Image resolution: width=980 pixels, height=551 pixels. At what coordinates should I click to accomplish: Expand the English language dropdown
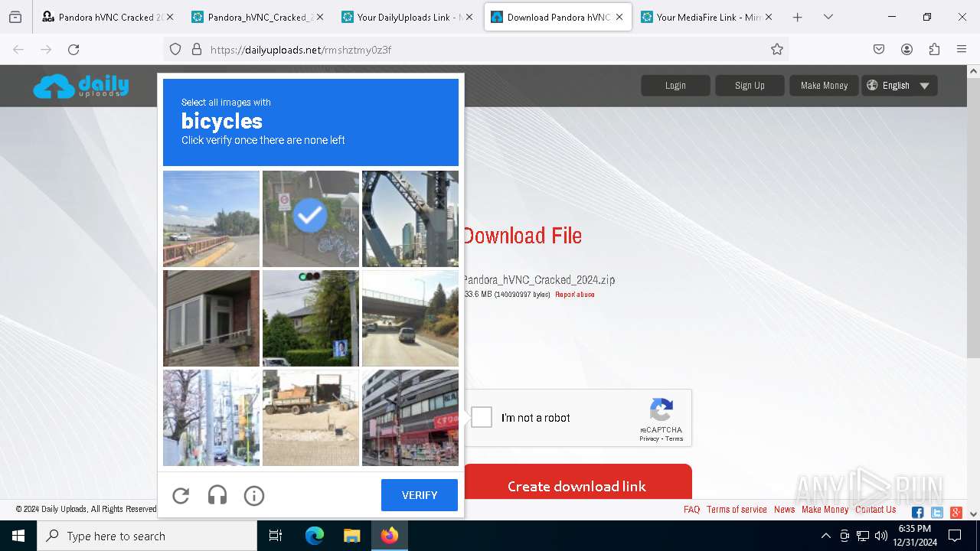pos(899,86)
